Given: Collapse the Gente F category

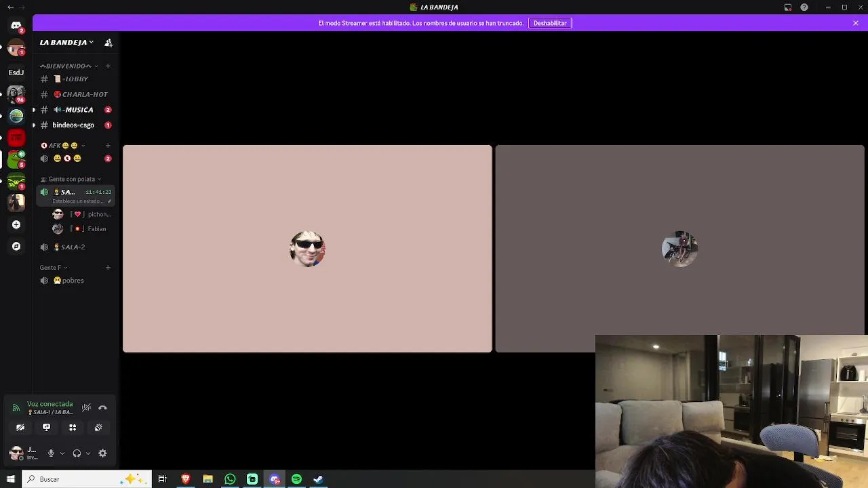Looking at the screenshot, I should point(54,268).
